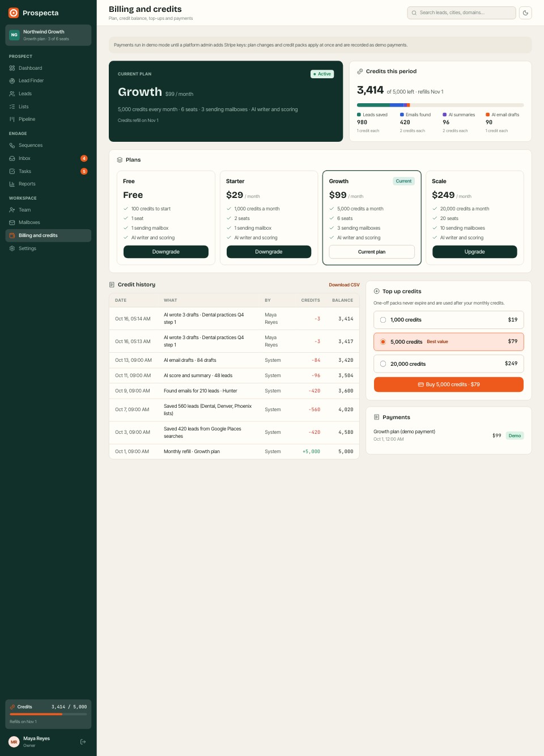Click the +5,000 credits value
The height and width of the screenshot is (756, 544).
[311, 451]
